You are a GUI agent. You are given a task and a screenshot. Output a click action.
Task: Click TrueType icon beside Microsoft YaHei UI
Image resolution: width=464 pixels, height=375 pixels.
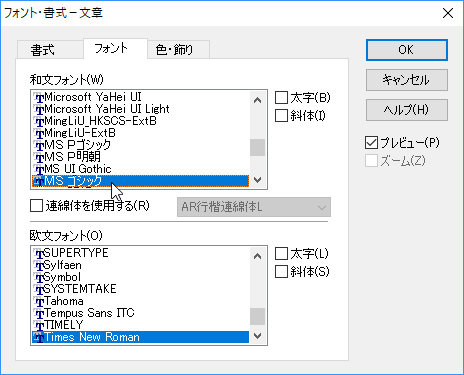click(39, 98)
